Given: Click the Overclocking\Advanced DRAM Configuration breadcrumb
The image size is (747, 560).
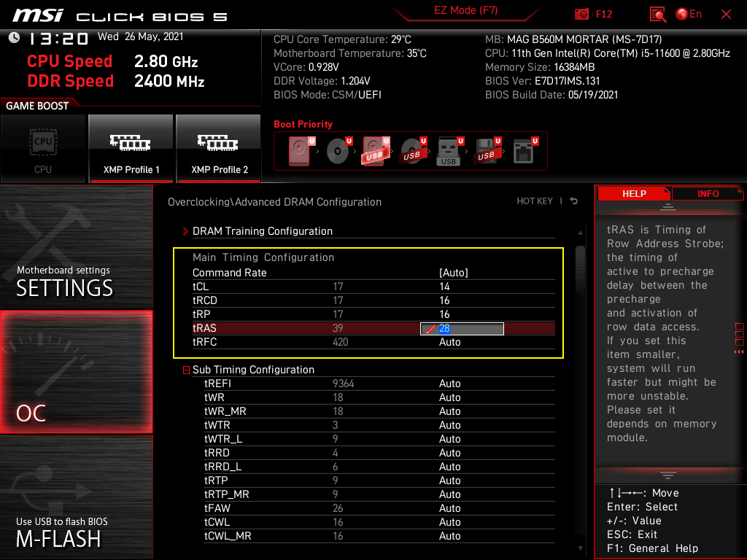Looking at the screenshot, I should (274, 202).
